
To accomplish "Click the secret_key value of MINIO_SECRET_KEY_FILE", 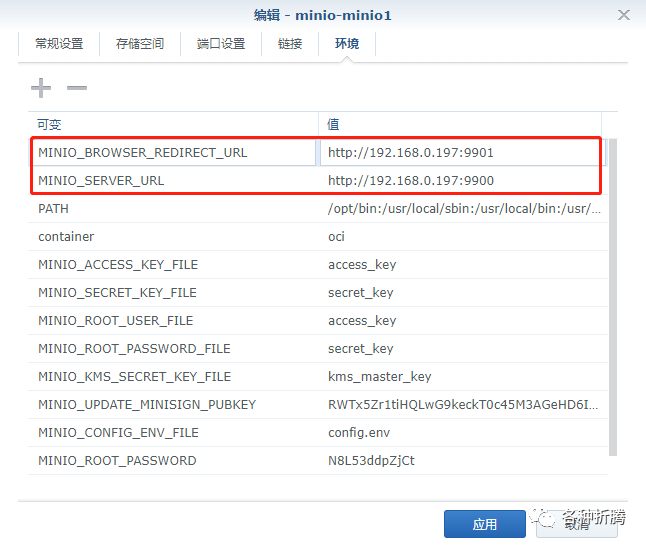I will [x=360, y=293].
